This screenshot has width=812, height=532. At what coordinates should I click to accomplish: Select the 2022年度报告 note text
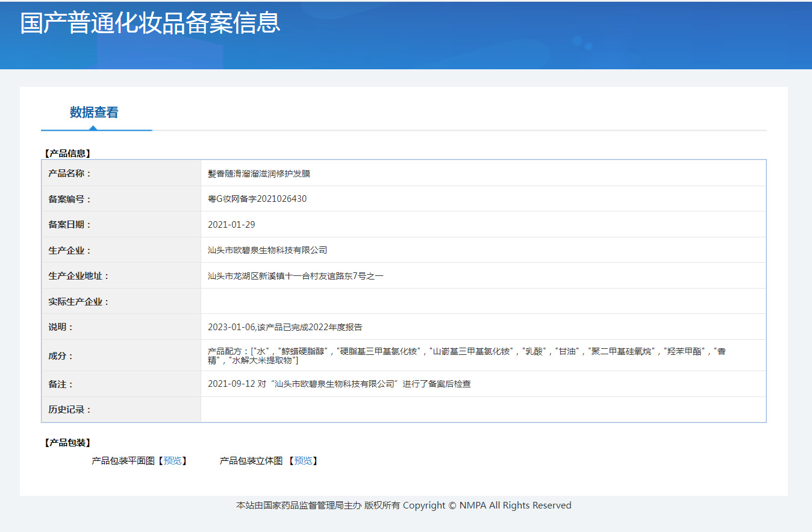[285, 327]
